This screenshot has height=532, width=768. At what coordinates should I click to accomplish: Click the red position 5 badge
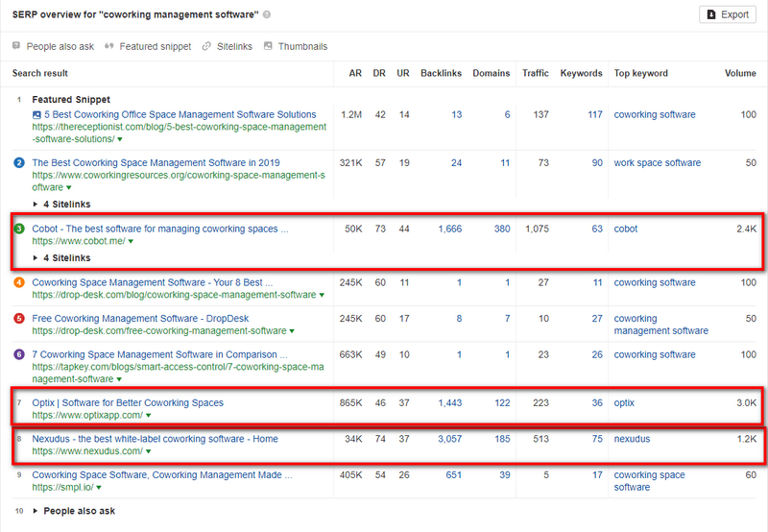(x=19, y=319)
